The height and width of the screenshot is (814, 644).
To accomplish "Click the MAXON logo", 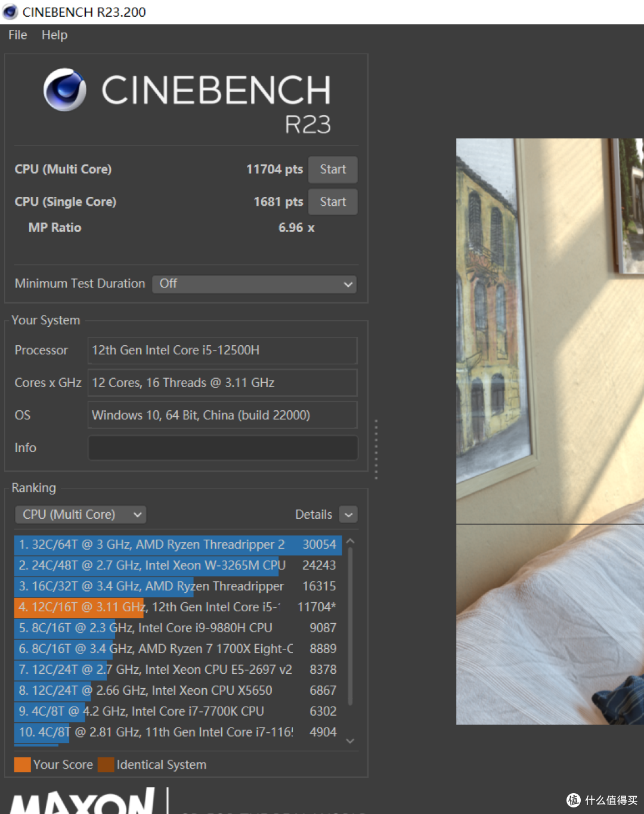I will click(82, 801).
